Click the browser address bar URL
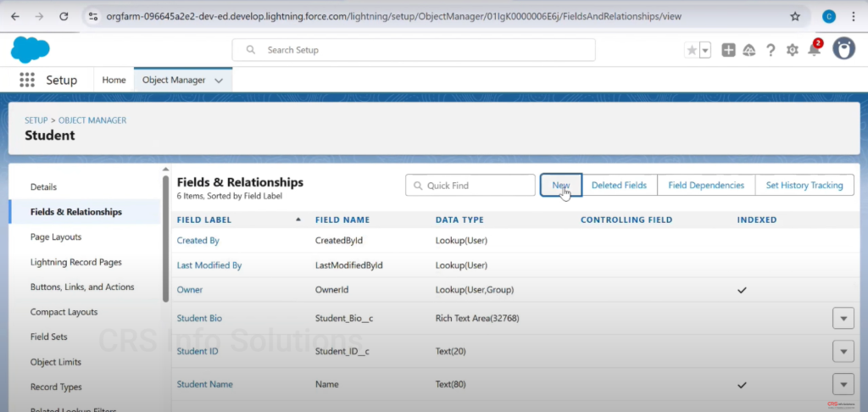Image resolution: width=868 pixels, height=412 pixels. (x=393, y=17)
